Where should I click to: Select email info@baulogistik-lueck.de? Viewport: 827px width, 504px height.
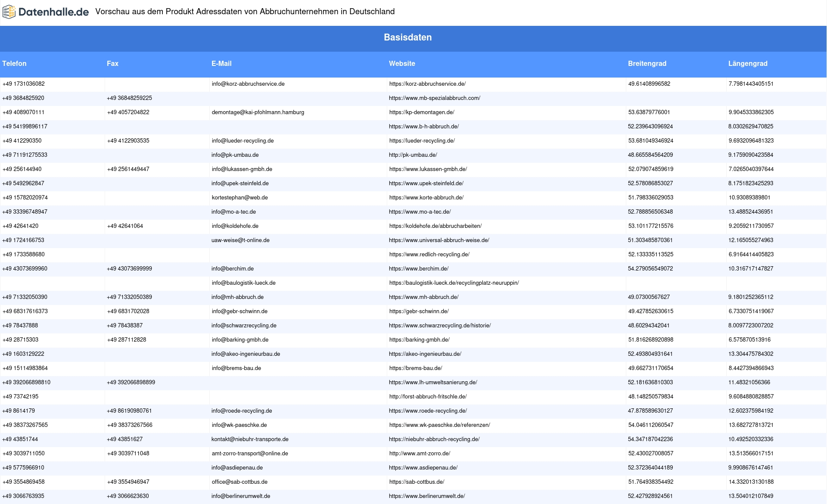[x=244, y=283]
